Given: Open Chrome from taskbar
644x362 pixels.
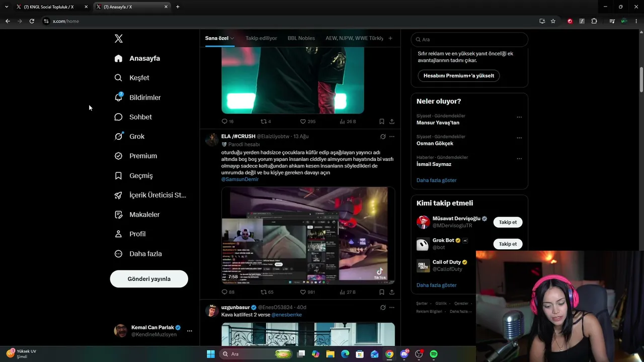Looking at the screenshot, I should [x=389, y=354].
